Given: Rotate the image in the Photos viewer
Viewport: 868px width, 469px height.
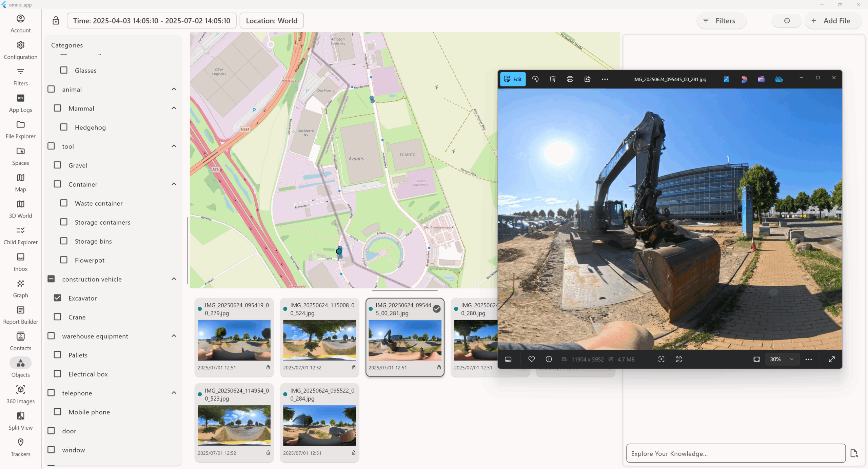Looking at the screenshot, I should 535,79.
